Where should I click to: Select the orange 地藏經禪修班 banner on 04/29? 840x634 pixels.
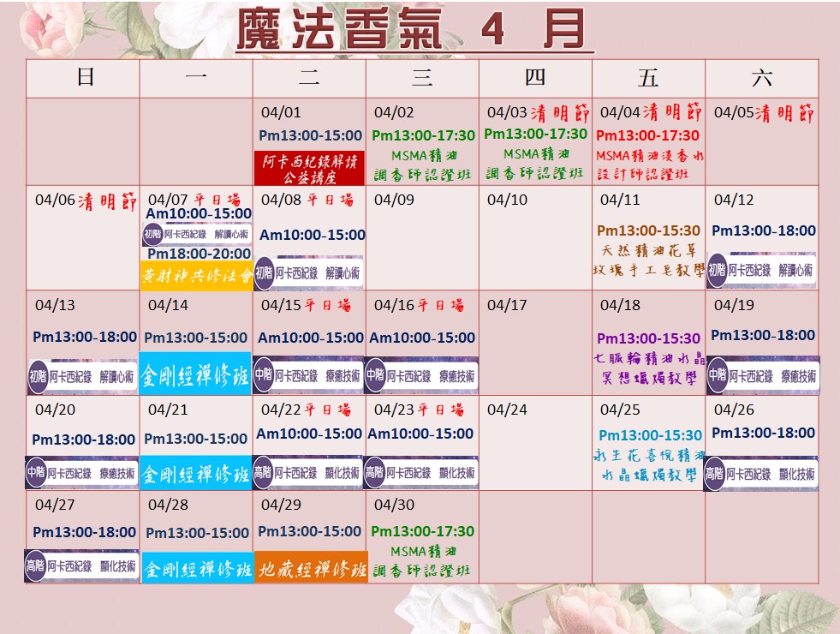coord(311,568)
